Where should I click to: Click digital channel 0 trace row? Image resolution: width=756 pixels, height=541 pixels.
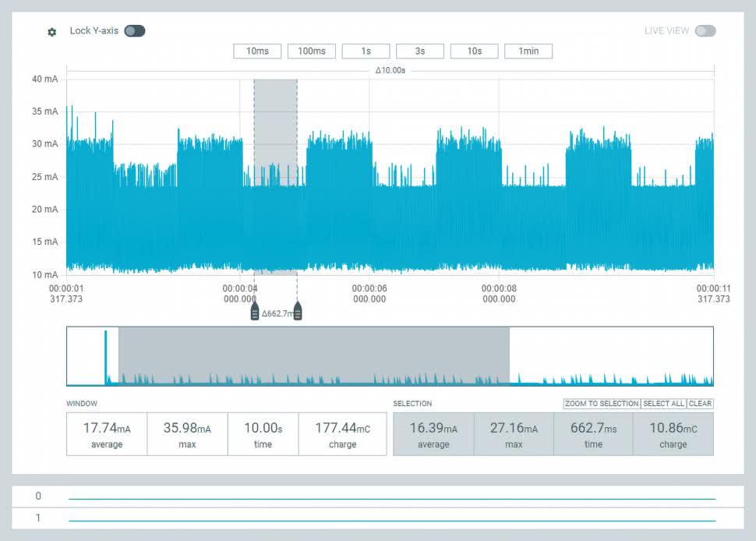point(391,498)
